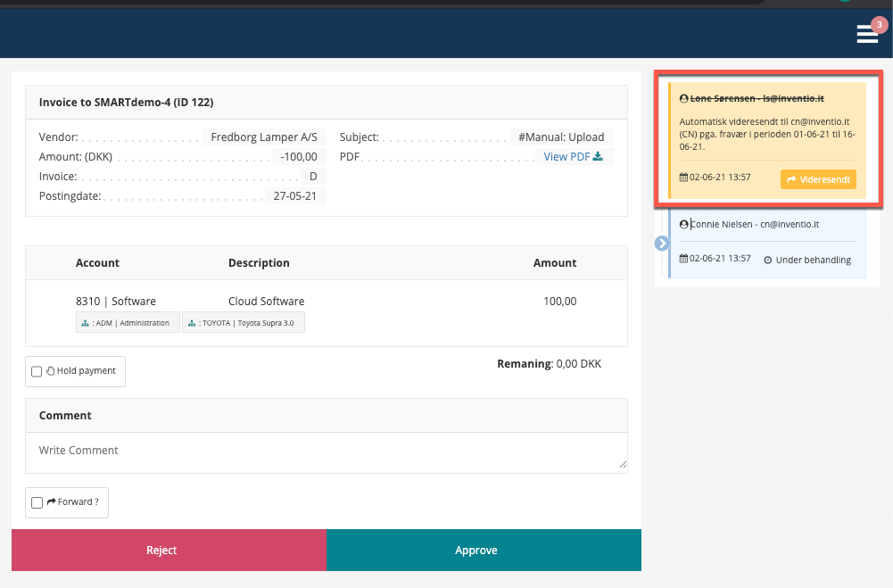The width and height of the screenshot is (893, 588).
Task: Click the Approve button
Action: pyautogui.click(x=484, y=551)
